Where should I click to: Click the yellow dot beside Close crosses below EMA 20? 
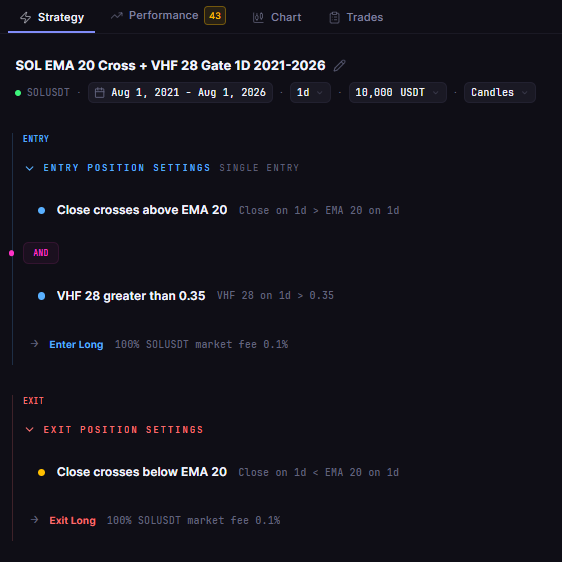[42, 472]
